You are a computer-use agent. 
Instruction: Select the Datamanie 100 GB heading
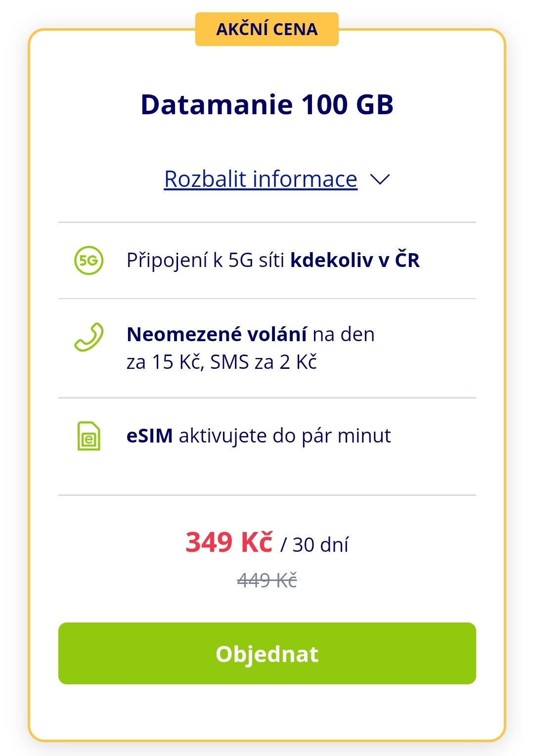coord(267,104)
